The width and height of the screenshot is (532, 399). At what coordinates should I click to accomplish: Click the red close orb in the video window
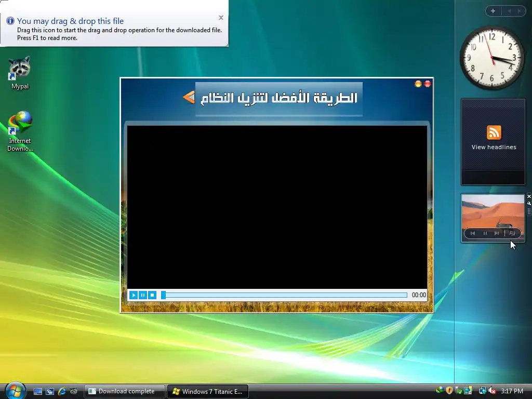428,84
